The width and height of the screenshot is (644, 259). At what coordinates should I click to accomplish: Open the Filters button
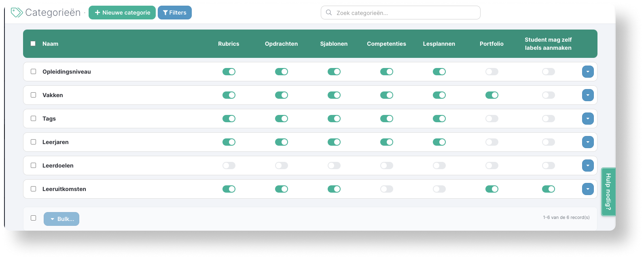(x=175, y=13)
